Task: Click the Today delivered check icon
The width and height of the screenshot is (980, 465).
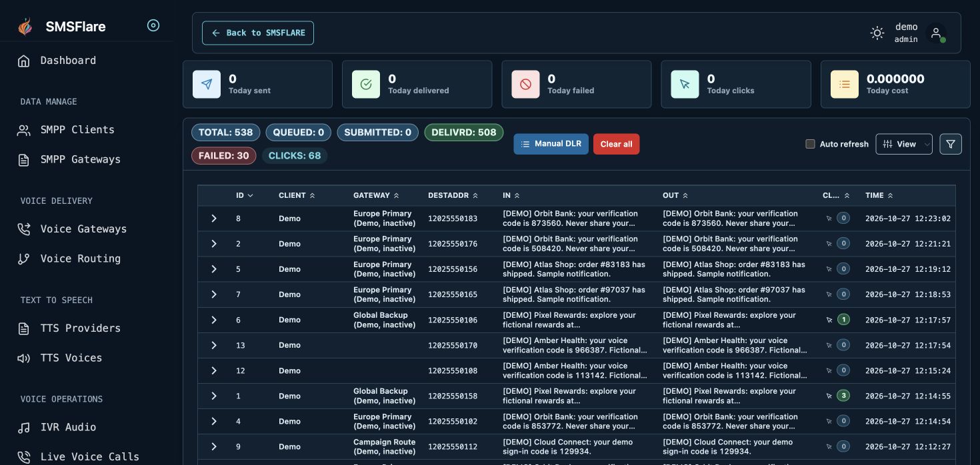Action: (x=366, y=85)
